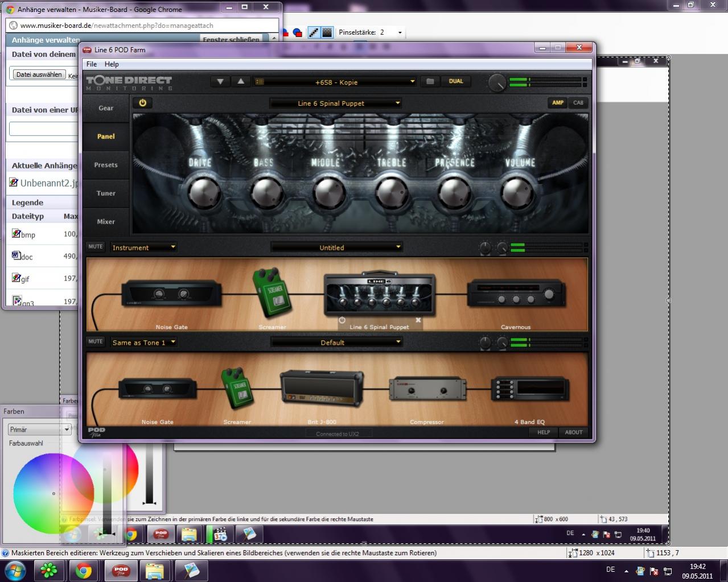The height and width of the screenshot is (582, 728).
Task: Open the preset folder icon next to DUAL
Action: 430,82
